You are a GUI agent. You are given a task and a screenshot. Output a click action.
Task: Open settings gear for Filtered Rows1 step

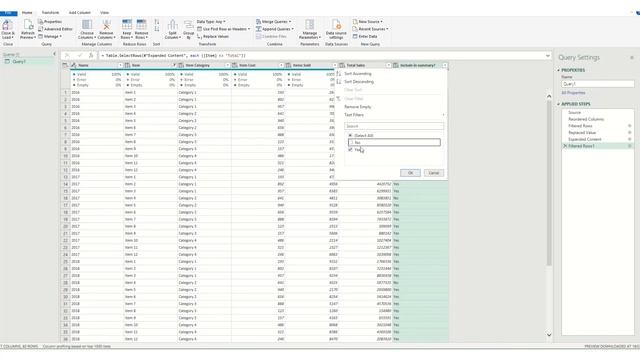click(629, 146)
